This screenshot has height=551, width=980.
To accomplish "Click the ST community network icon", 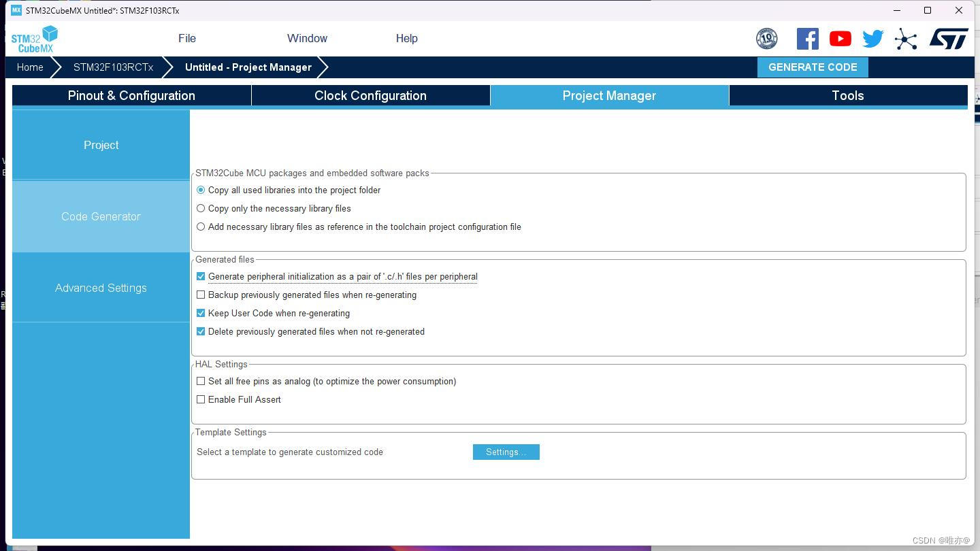I will point(906,39).
